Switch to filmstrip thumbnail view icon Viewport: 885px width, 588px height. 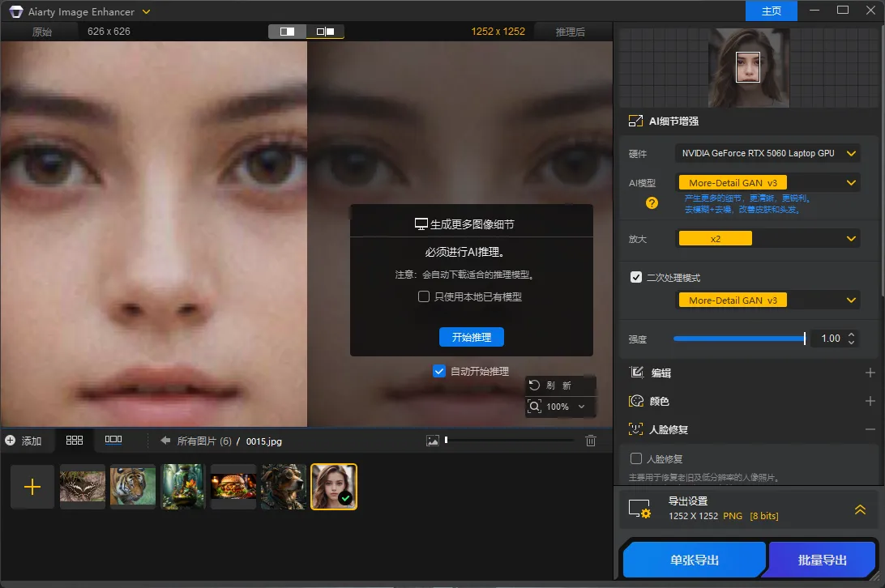tap(113, 440)
